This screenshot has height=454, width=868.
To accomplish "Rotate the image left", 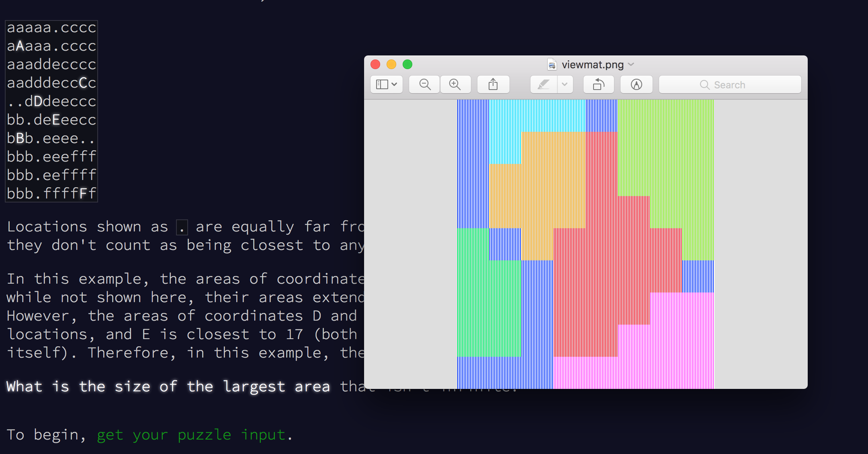I will [x=599, y=84].
